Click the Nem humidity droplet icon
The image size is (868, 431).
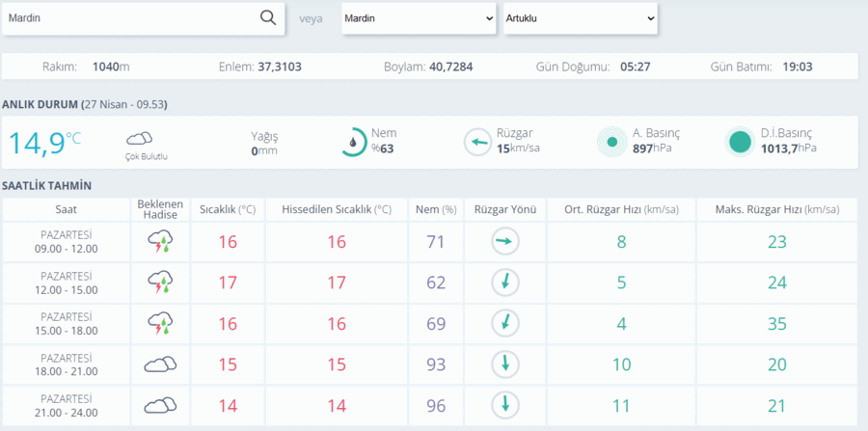pos(353,142)
